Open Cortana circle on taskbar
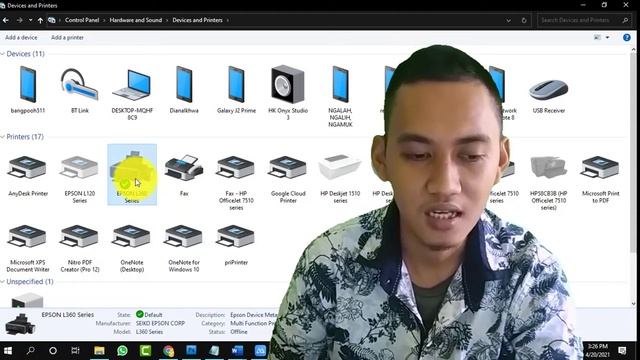 point(53,351)
